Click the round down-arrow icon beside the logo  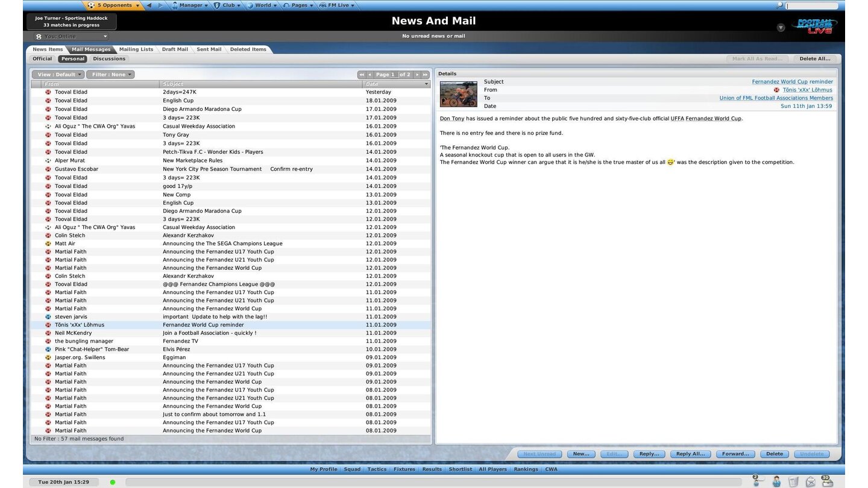tap(781, 27)
